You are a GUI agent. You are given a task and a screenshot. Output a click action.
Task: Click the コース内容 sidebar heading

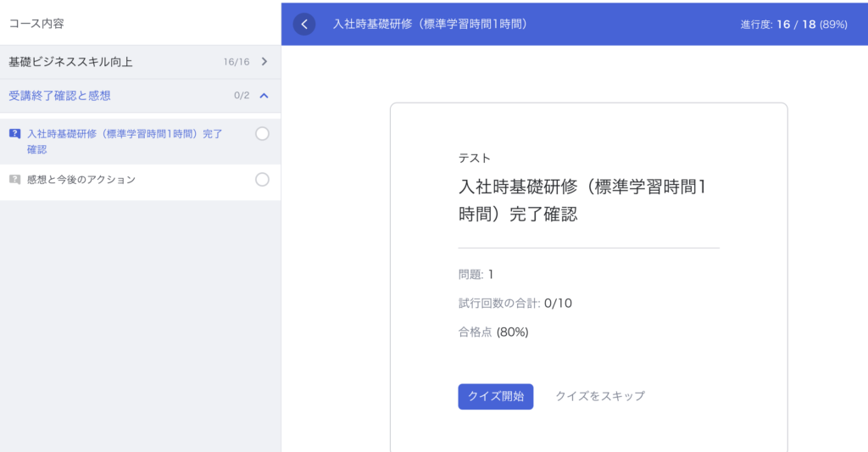pyautogui.click(x=36, y=23)
